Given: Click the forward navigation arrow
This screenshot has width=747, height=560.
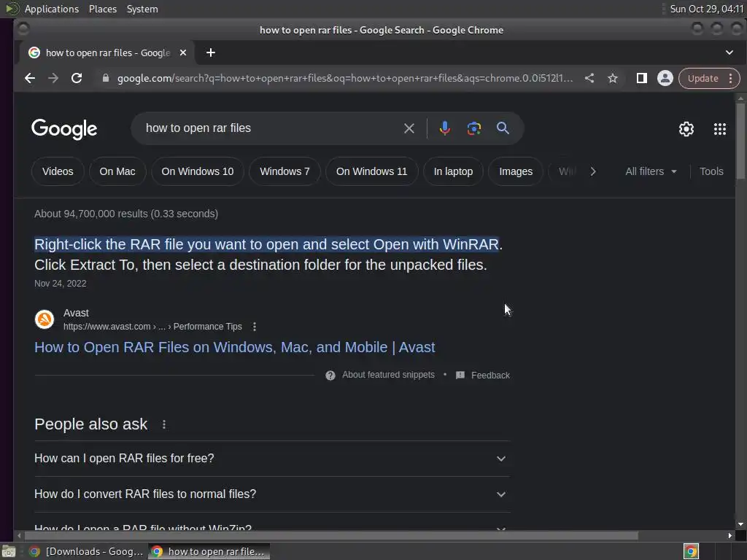Looking at the screenshot, I should [x=53, y=78].
